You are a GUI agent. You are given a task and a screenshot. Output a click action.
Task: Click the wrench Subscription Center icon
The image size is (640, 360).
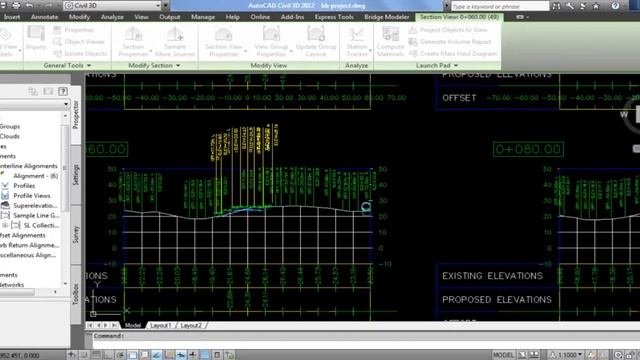[x=570, y=6]
